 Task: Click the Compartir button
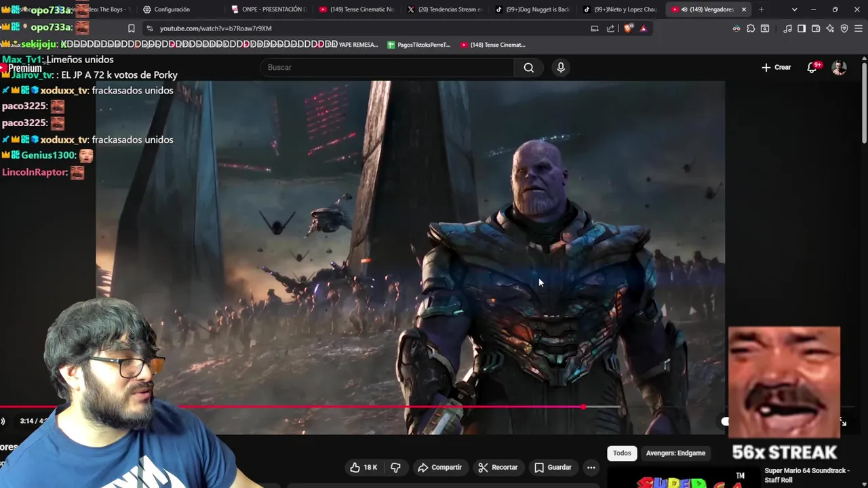(439, 467)
